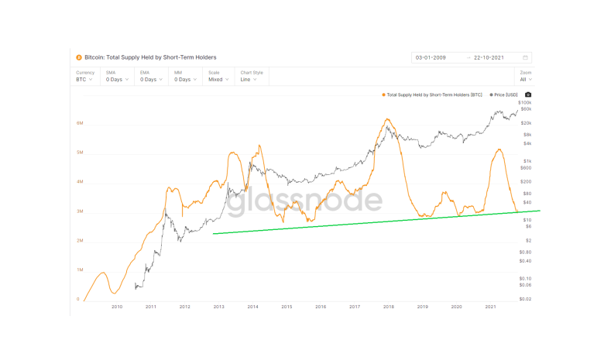Click the chart title text
Image resolution: width=604 pixels, height=364 pixels.
coord(150,57)
